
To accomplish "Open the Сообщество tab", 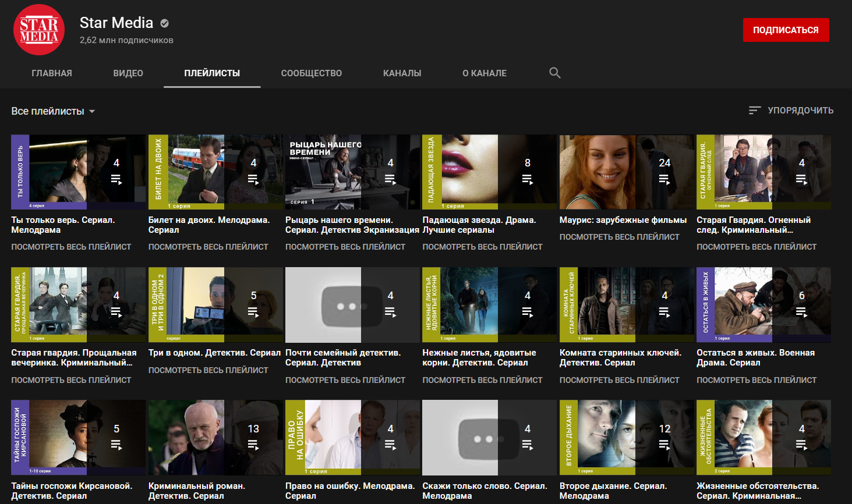I will (x=311, y=73).
